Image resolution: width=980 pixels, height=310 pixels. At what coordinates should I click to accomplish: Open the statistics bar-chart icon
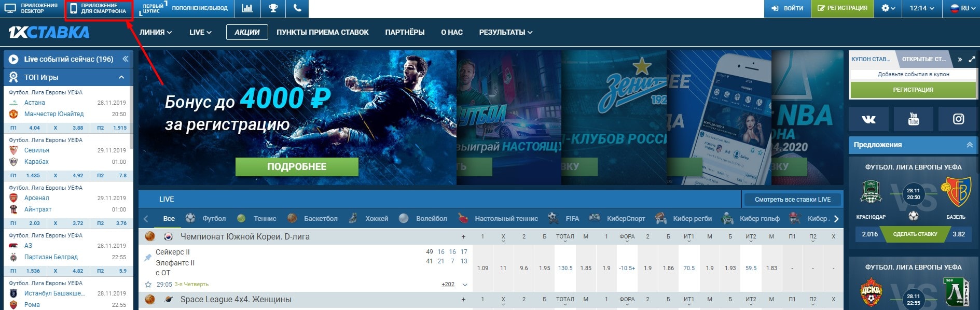[247, 8]
